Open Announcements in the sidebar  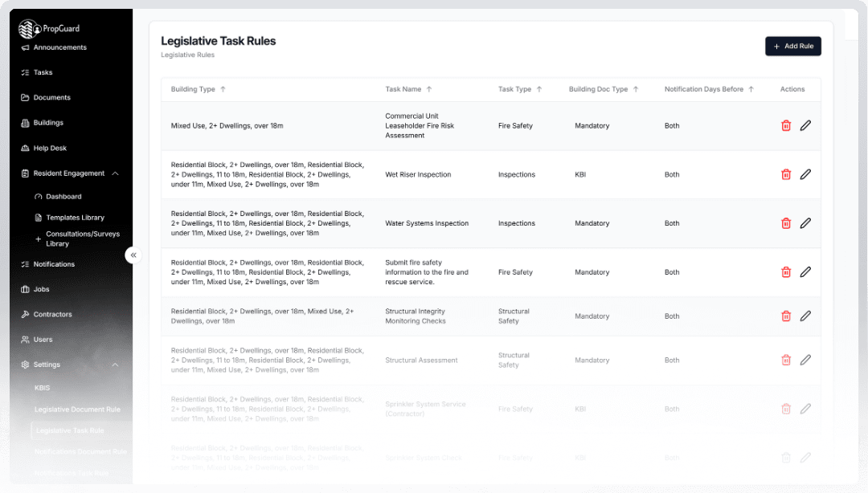pos(59,47)
